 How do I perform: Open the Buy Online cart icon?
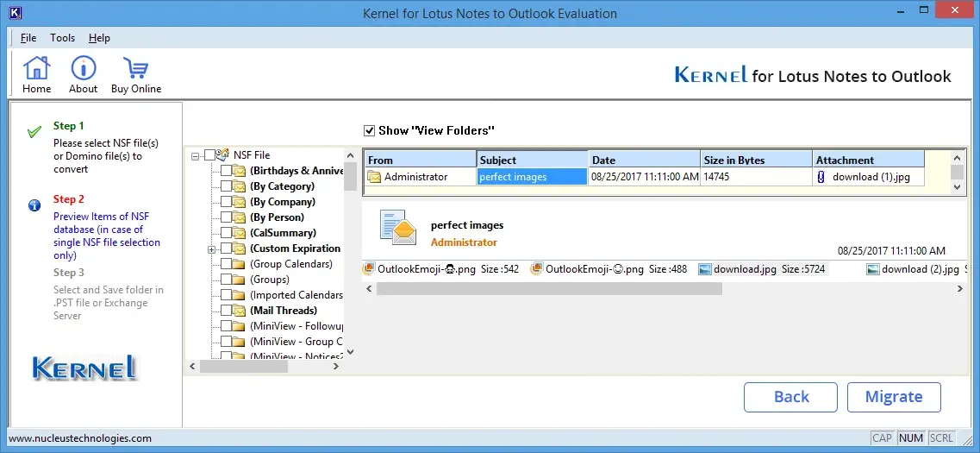[135, 68]
